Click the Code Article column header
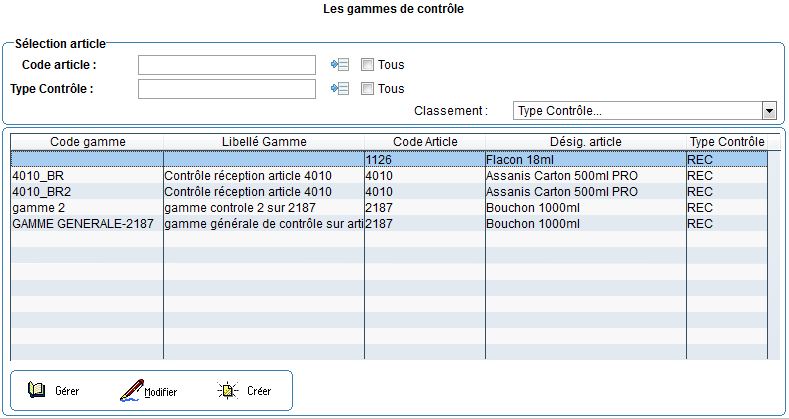The width and height of the screenshot is (789, 419). [424, 142]
